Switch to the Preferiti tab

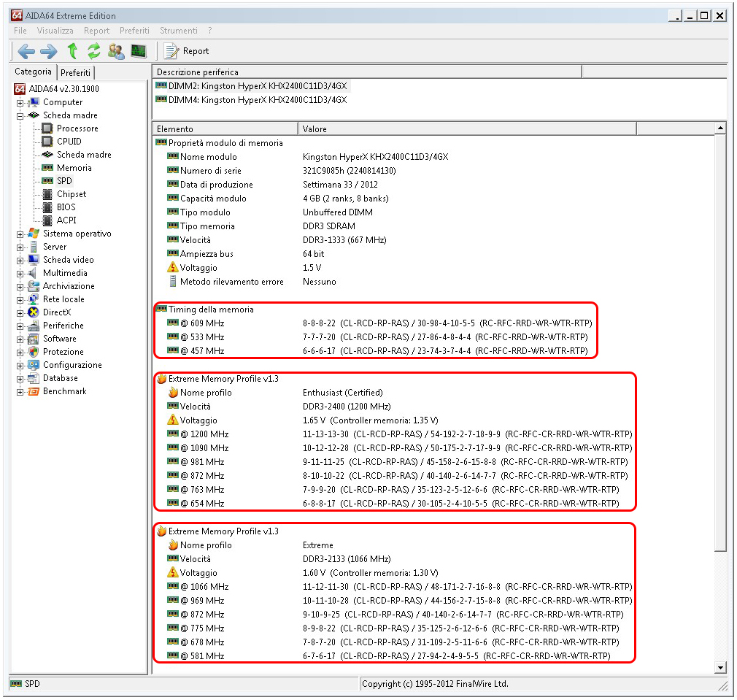pos(75,72)
